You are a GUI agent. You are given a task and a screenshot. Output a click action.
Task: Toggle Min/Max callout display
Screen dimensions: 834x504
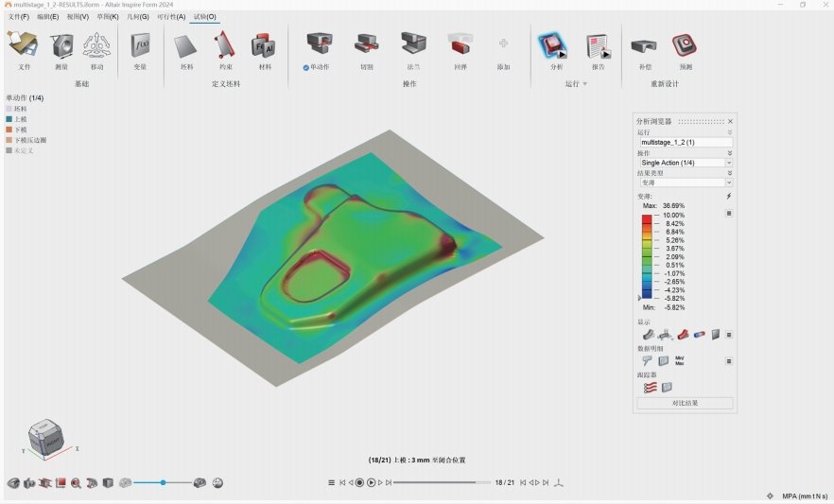click(x=679, y=360)
